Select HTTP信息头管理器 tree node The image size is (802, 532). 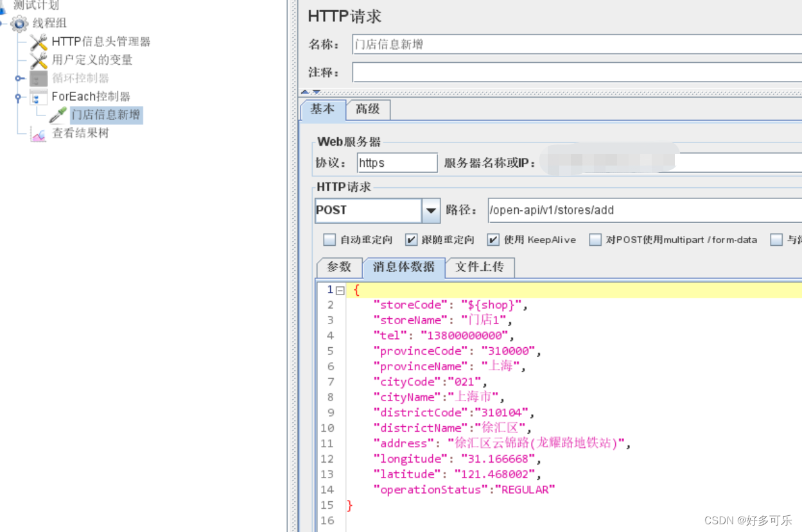coord(101,42)
